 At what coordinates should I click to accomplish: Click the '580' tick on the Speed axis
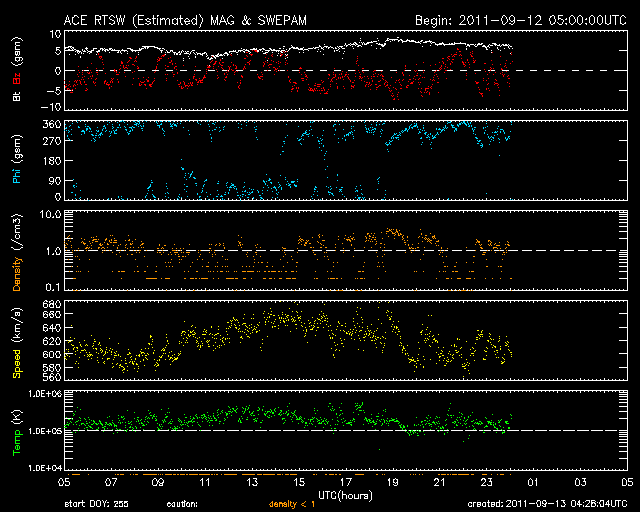[52, 367]
